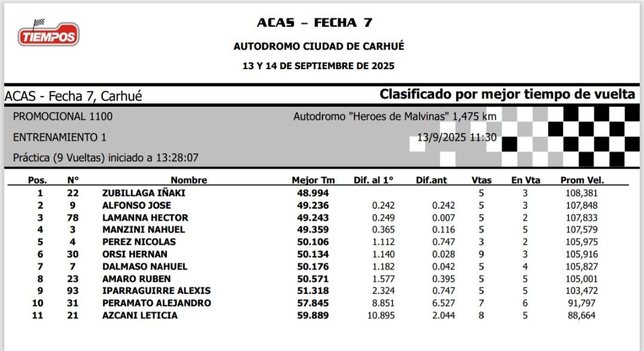The width and height of the screenshot is (644, 351).
Task: Select driver MANZINI NAHUEL
Action: click(x=143, y=229)
